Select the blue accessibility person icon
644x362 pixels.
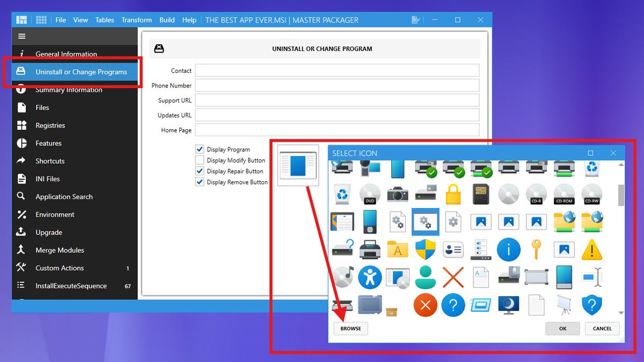[370, 277]
